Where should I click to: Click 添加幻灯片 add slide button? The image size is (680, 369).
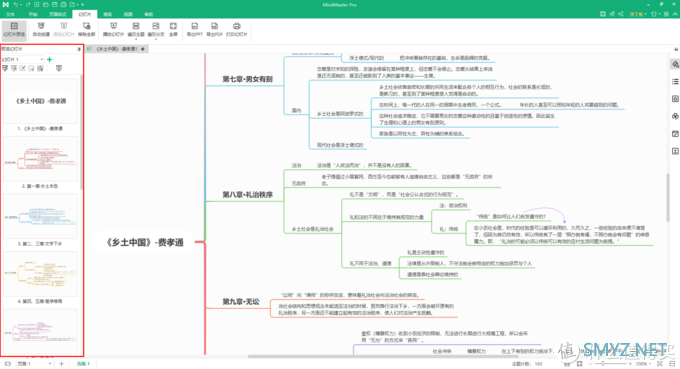[63, 29]
